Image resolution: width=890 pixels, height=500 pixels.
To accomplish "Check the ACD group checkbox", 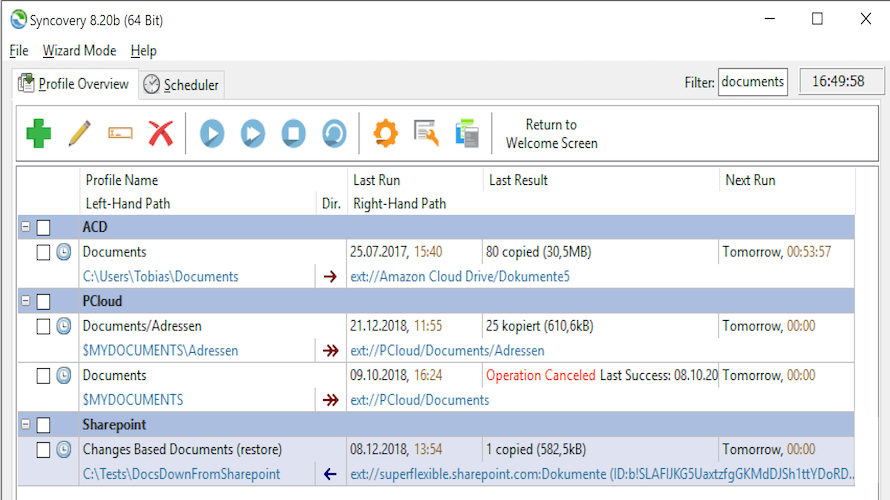I will pyautogui.click(x=43, y=228).
